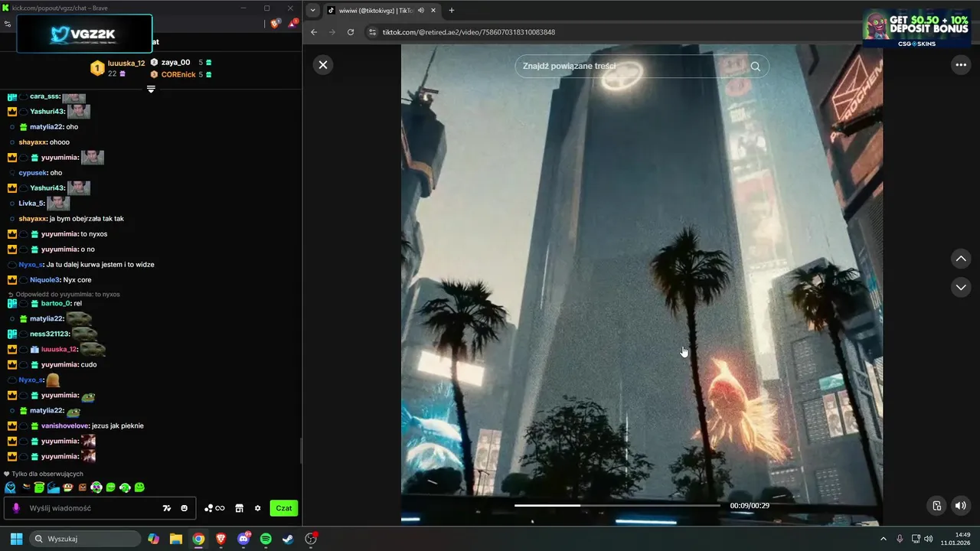Click the tiktok.com address bar URL

(469, 32)
